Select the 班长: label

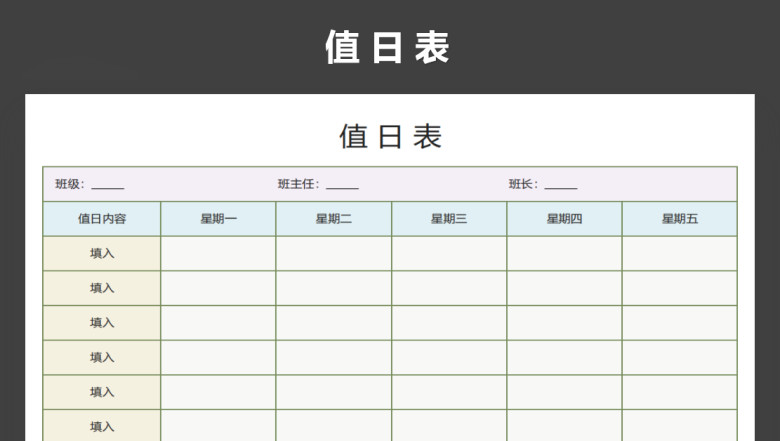click(523, 184)
